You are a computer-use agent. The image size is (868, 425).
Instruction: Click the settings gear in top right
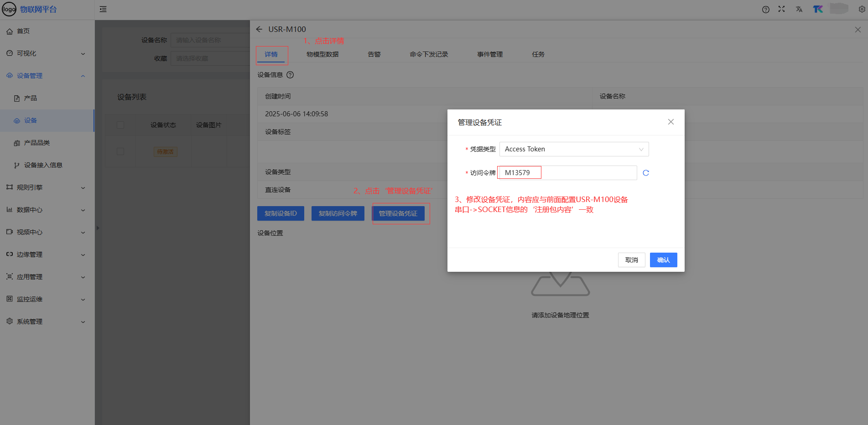[x=862, y=9]
